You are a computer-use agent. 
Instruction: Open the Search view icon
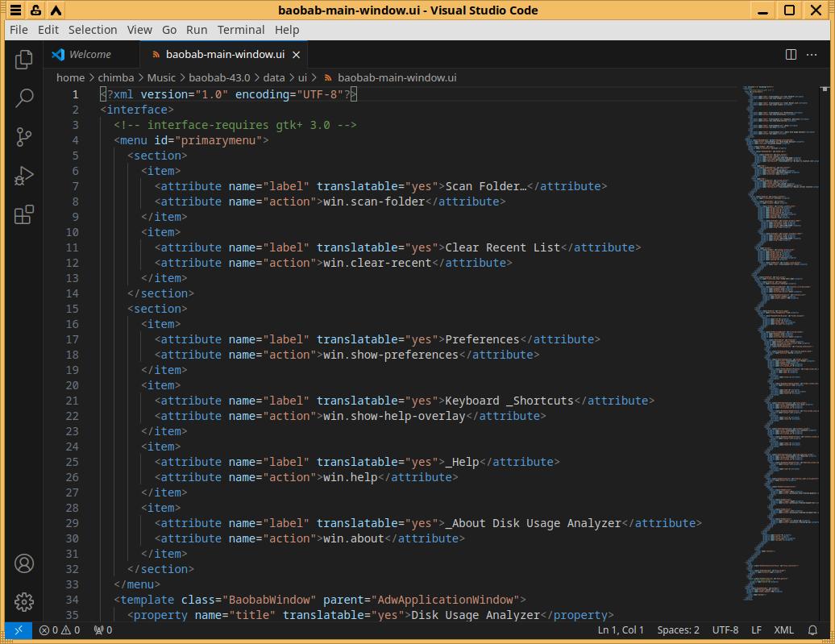(x=24, y=98)
